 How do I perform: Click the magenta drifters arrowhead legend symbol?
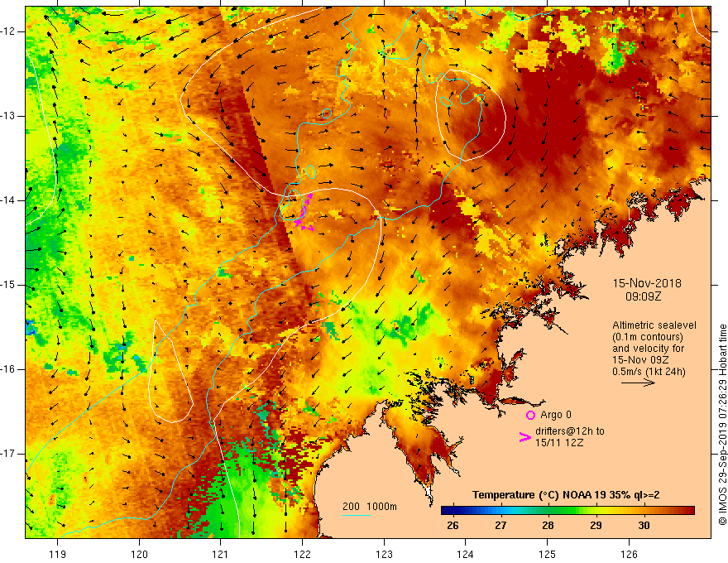click(x=524, y=437)
